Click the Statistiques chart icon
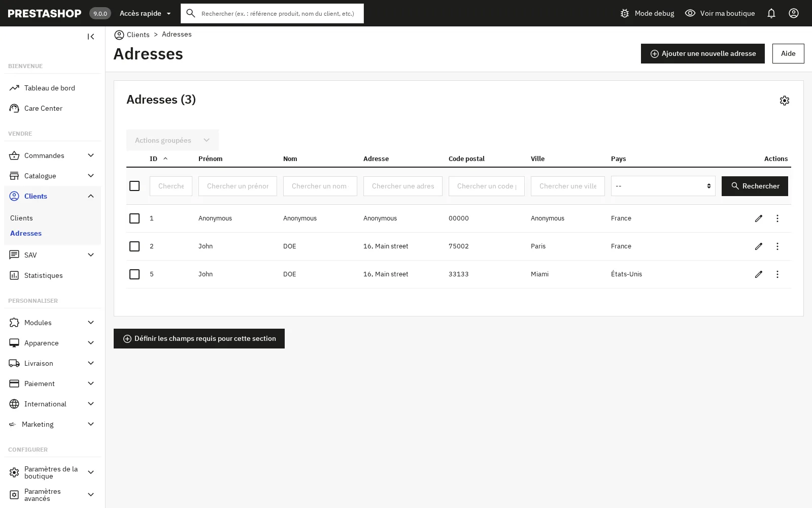 [x=14, y=275]
